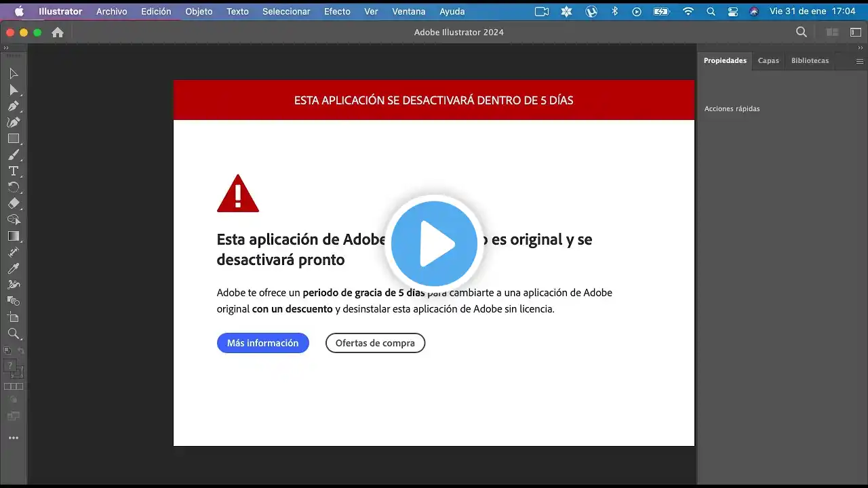
Task: Open the Ver menu
Action: [x=371, y=12]
